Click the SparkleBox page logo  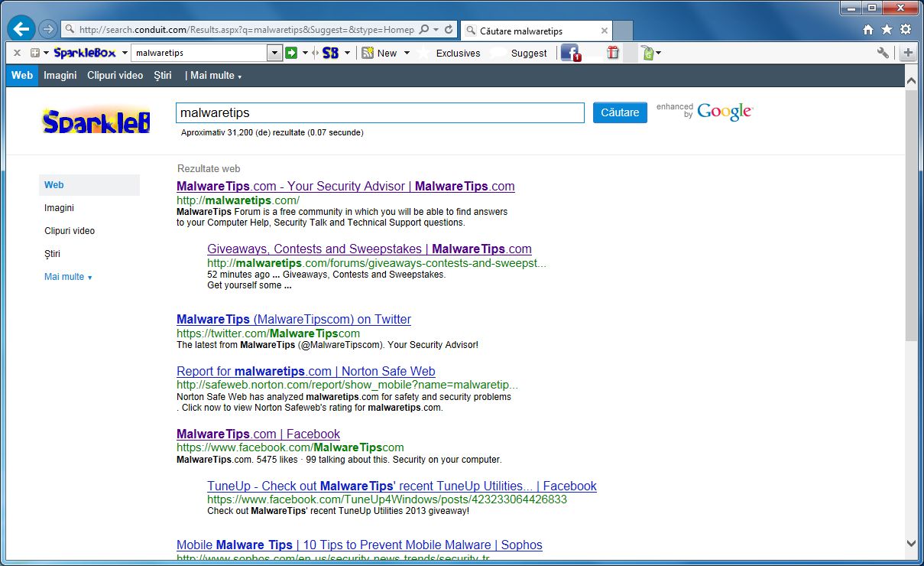pos(96,122)
